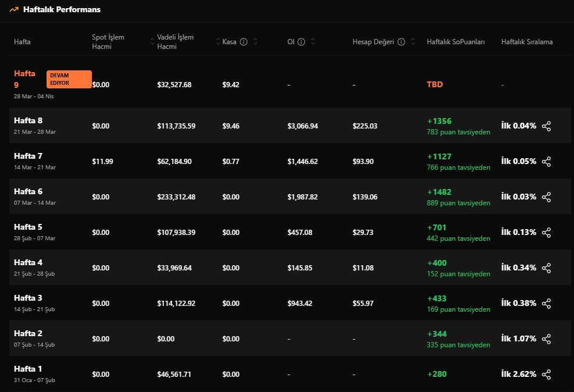Share Hafta 2 ranking result
Image resolution: width=574 pixels, height=392 pixels.
click(546, 339)
